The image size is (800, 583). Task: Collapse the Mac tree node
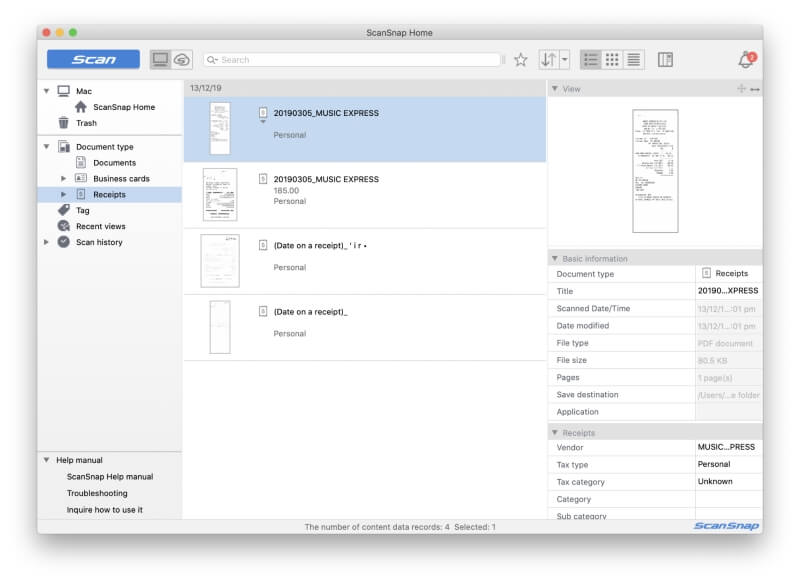tap(46, 91)
